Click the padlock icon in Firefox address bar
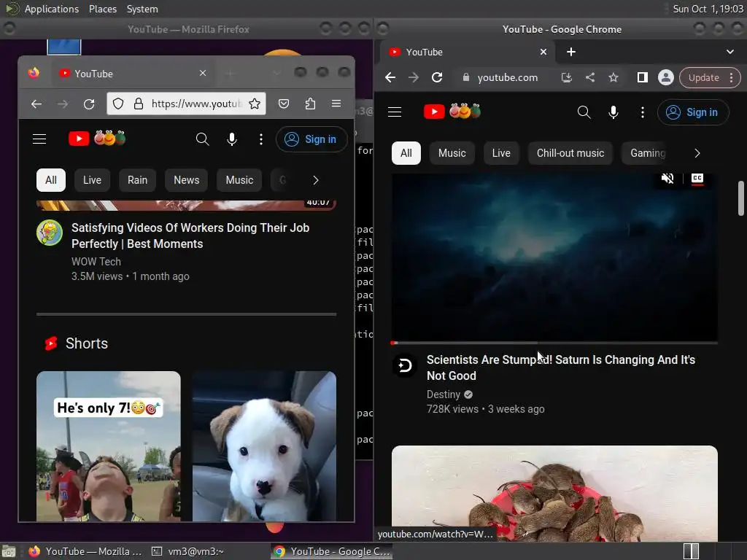Viewport: 747px width, 560px height. [x=139, y=104]
